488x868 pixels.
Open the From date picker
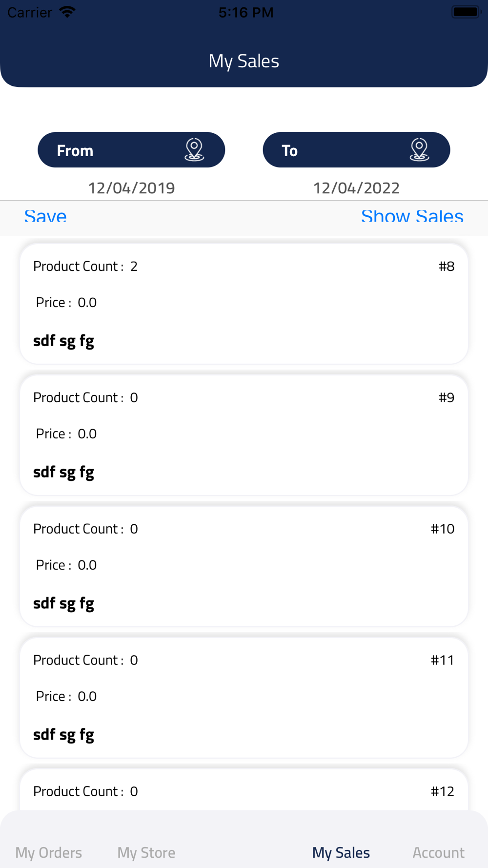click(131, 150)
